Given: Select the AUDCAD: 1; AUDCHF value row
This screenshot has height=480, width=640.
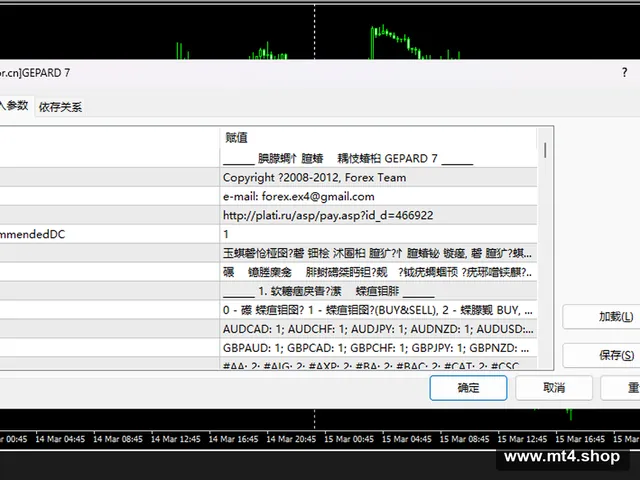Looking at the screenshot, I should click(378, 329).
